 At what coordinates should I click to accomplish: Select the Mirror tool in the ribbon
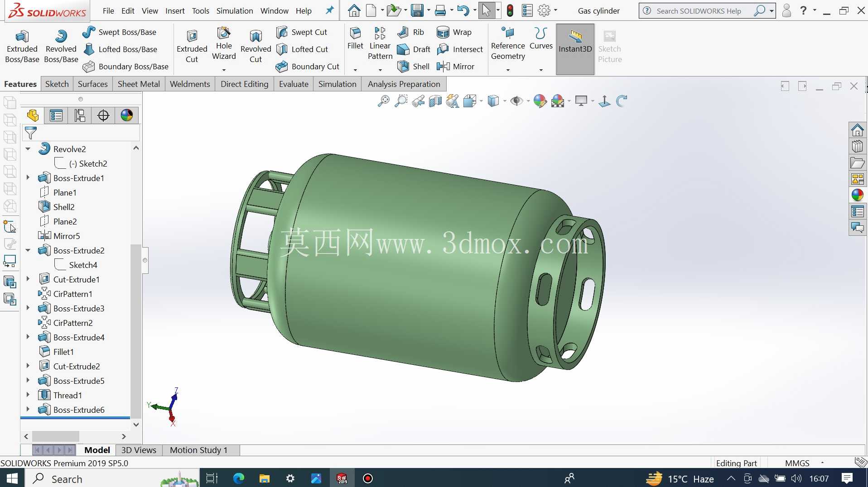coord(455,67)
